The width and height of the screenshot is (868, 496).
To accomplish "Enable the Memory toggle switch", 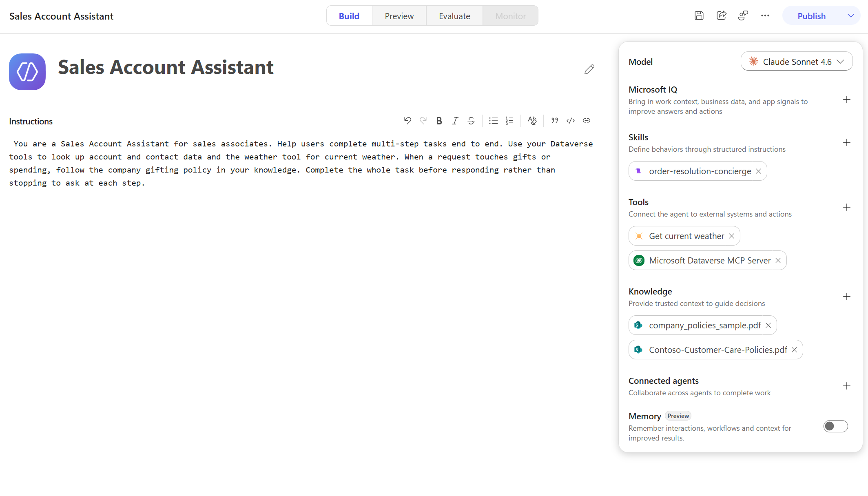I will click(835, 426).
